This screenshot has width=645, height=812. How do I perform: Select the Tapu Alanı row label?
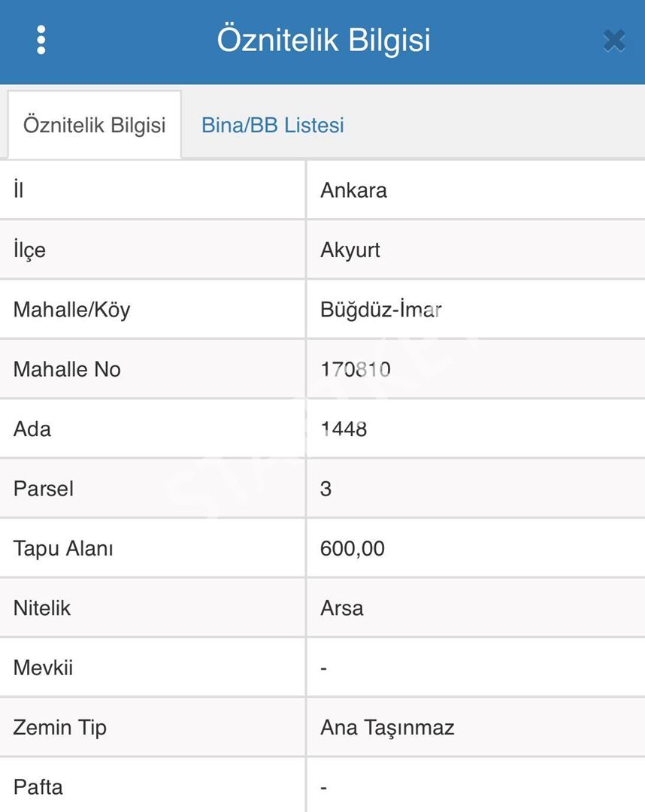[63, 548]
